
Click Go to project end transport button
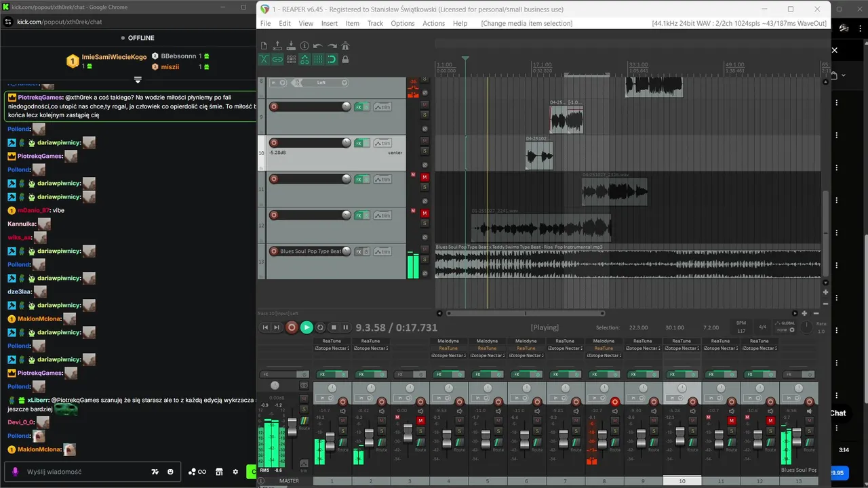pos(277,327)
